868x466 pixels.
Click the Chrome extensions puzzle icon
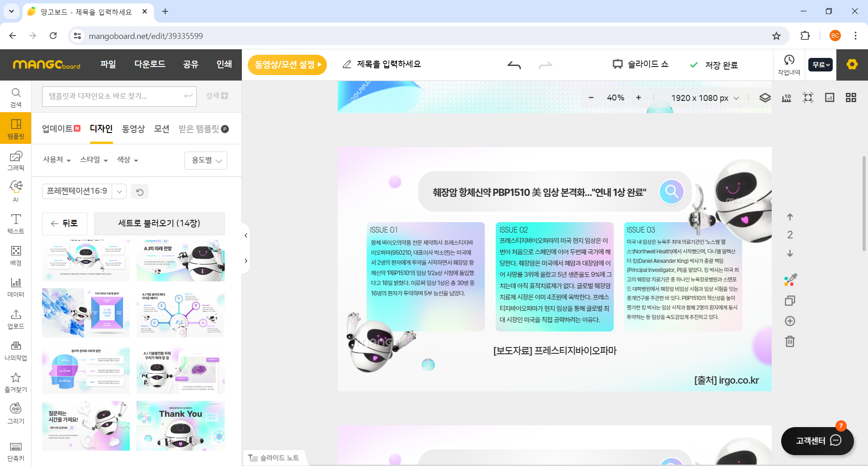(x=805, y=36)
